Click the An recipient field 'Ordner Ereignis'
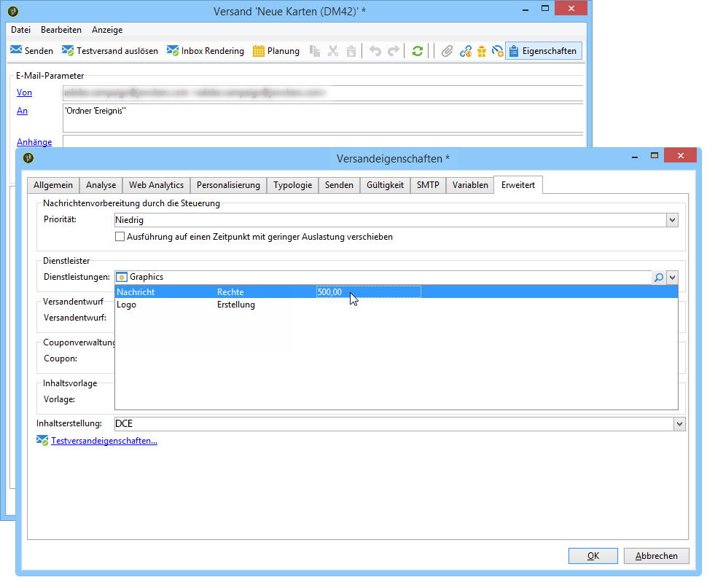 (x=323, y=118)
